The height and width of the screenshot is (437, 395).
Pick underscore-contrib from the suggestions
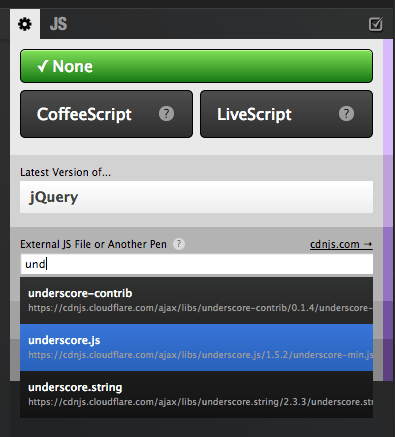pyautogui.click(x=196, y=300)
